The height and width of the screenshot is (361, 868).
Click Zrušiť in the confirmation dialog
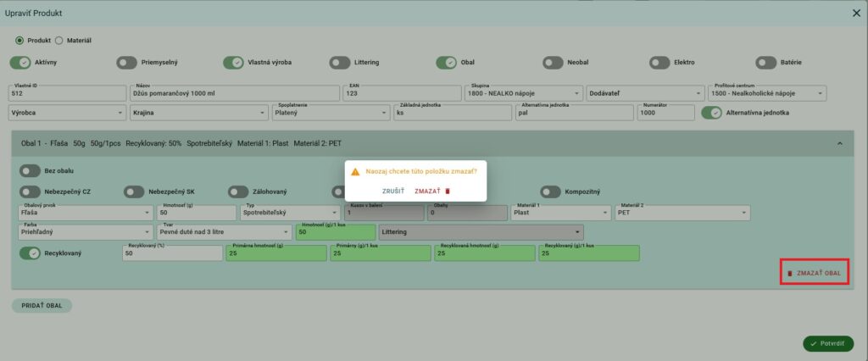pos(392,192)
